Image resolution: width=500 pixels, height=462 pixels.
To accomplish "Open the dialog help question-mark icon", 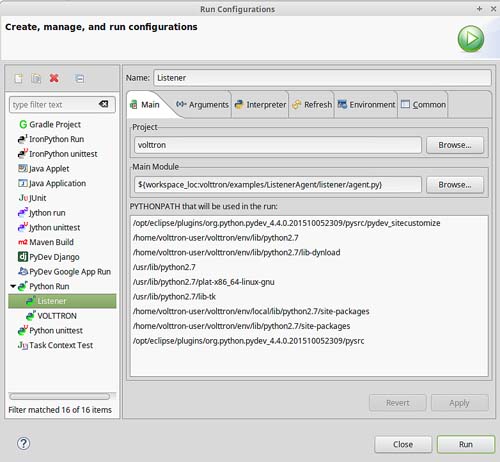I will point(23,443).
